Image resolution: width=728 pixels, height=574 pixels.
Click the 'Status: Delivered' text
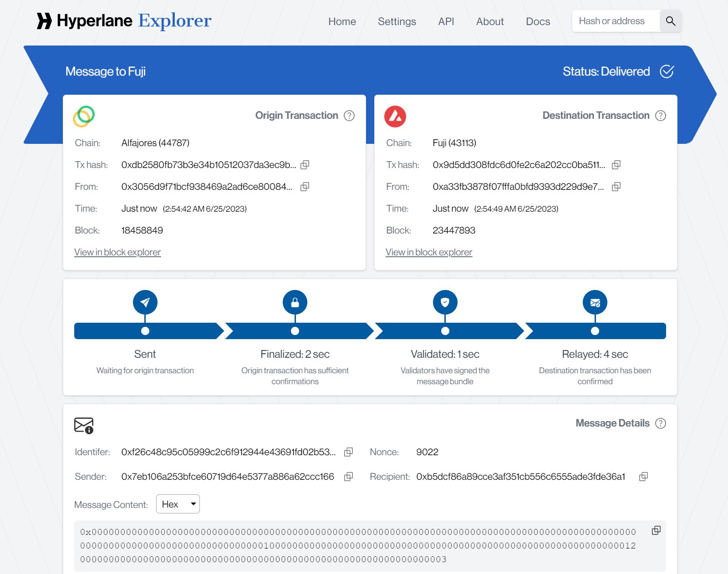click(606, 71)
